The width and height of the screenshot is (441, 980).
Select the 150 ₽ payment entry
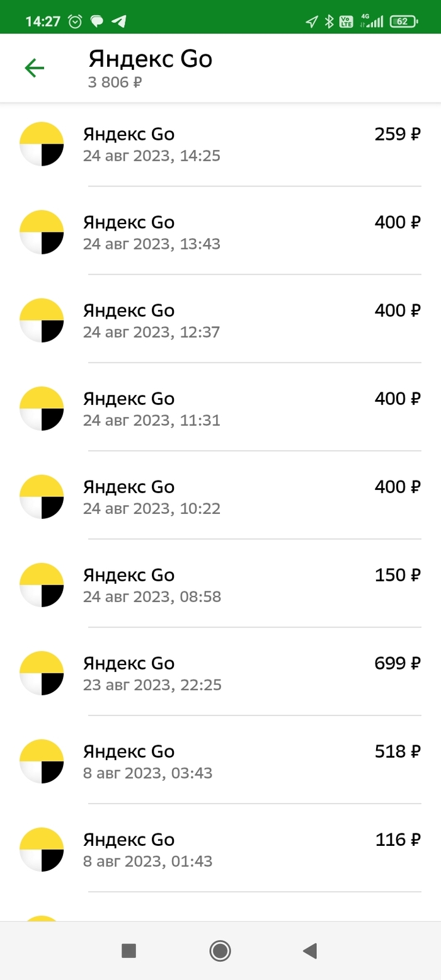[x=220, y=585]
